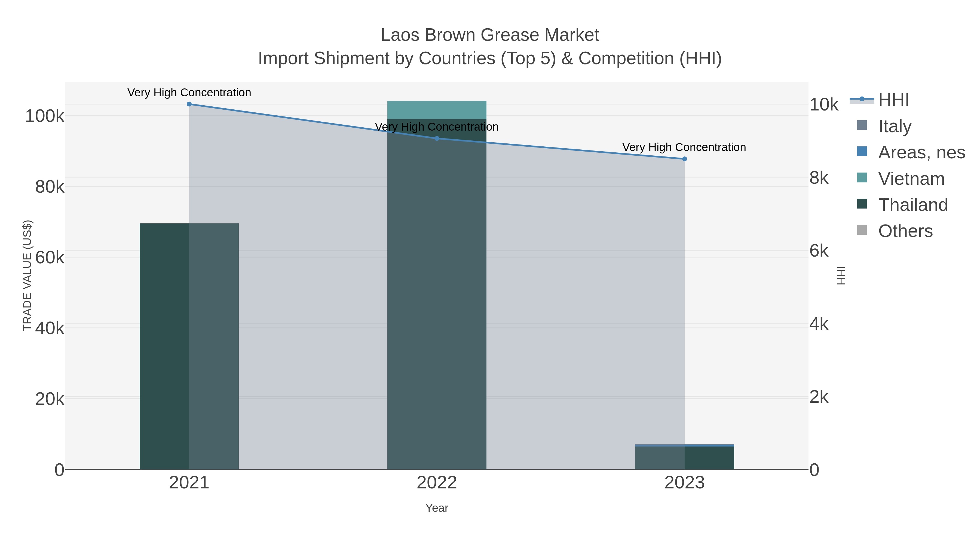Click the 2022 Thailand bar segment
980x551 pixels.
437,294
